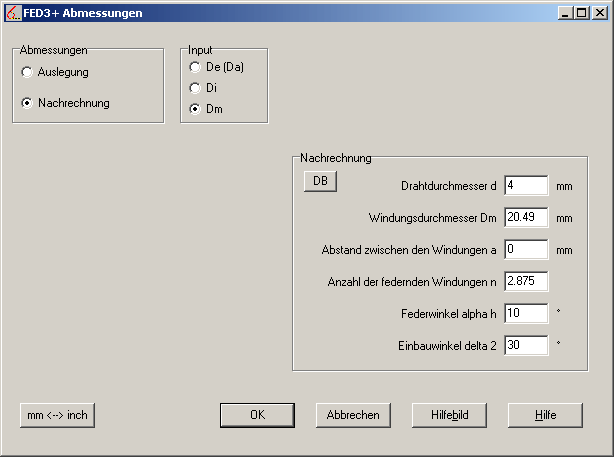
Task: Edit Anzahl der federnden Windungen n field
Action: click(526, 281)
